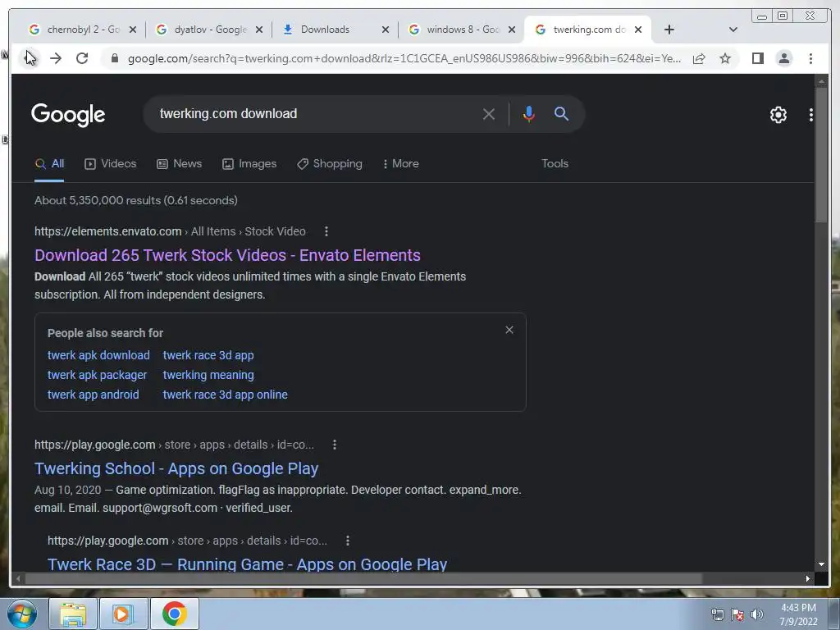Image resolution: width=840 pixels, height=630 pixels.
Task: Open the taskbar clock showing 4:43 PM
Action: (798, 614)
